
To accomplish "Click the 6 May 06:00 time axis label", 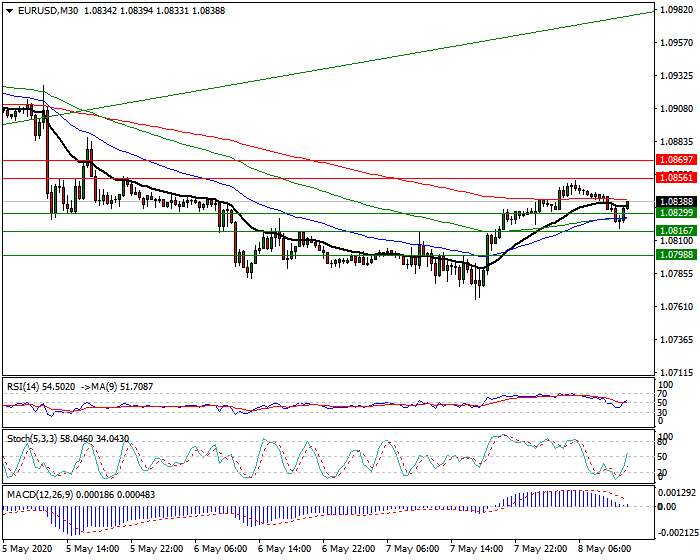I will click(221, 549).
